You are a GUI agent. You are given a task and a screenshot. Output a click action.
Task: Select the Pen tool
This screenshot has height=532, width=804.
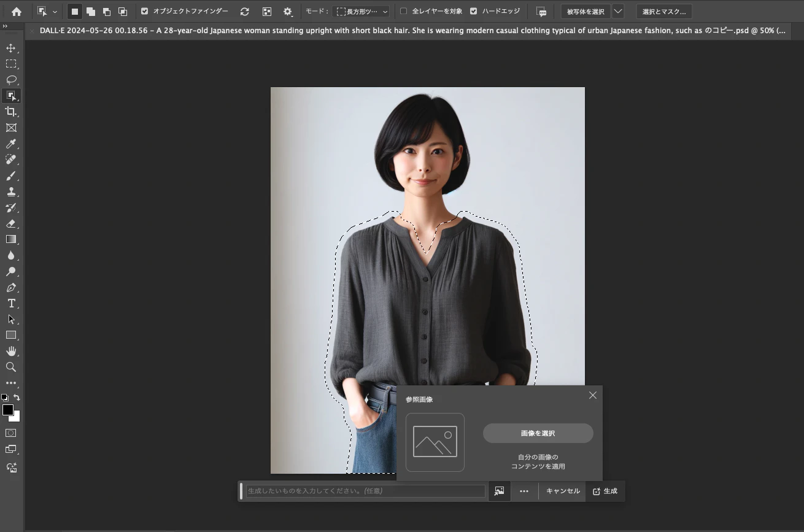(x=11, y=287)
